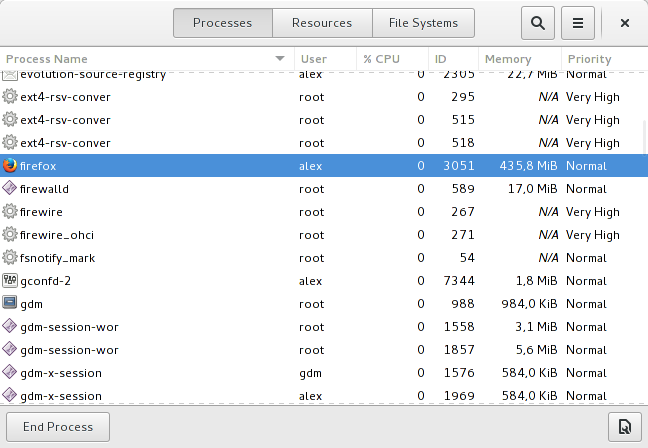Image resolution: width=648 pixels, height=448 pixels.
Task: Sort by the User column header
Action: click(325, 59)
